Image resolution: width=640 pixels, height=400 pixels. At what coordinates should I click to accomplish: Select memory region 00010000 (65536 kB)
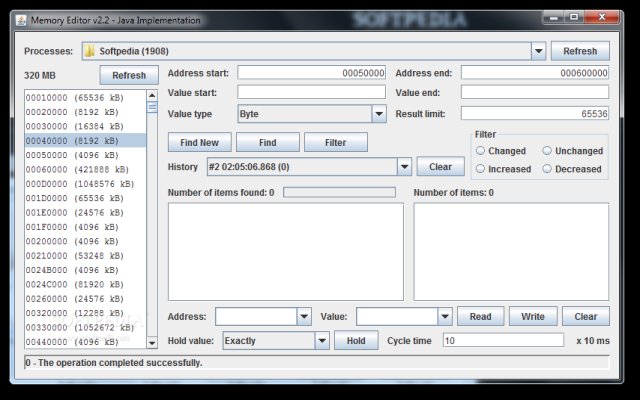click(x=85, y=98)
